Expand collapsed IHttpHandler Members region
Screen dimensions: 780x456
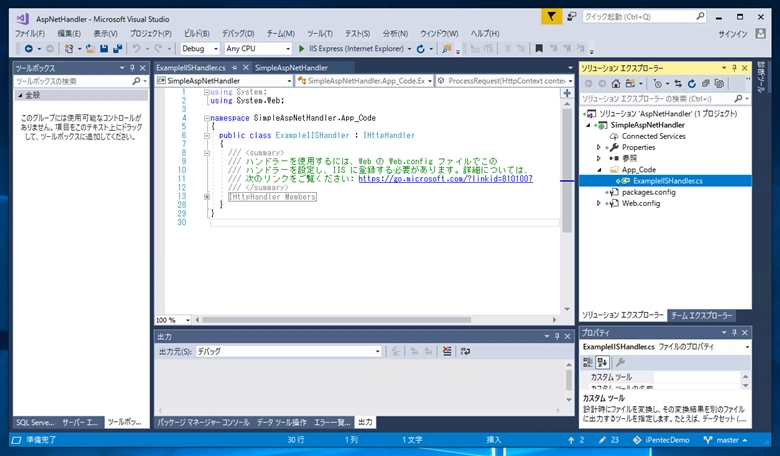(x=207, y=197)
